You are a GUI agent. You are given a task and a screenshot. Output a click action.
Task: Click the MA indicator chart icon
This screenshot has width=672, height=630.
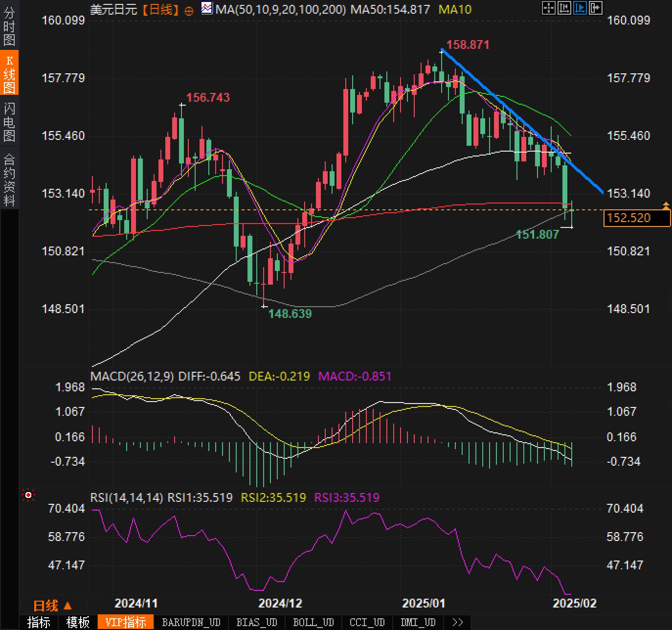[207, 8]
